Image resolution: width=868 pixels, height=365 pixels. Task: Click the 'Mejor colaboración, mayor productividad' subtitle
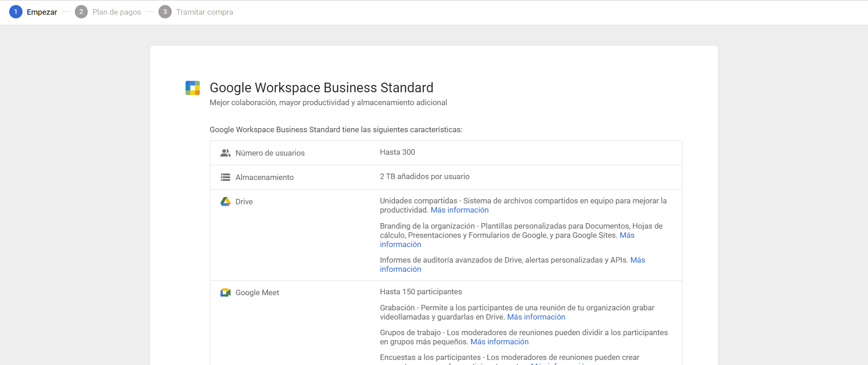click(x=328, y=102)
